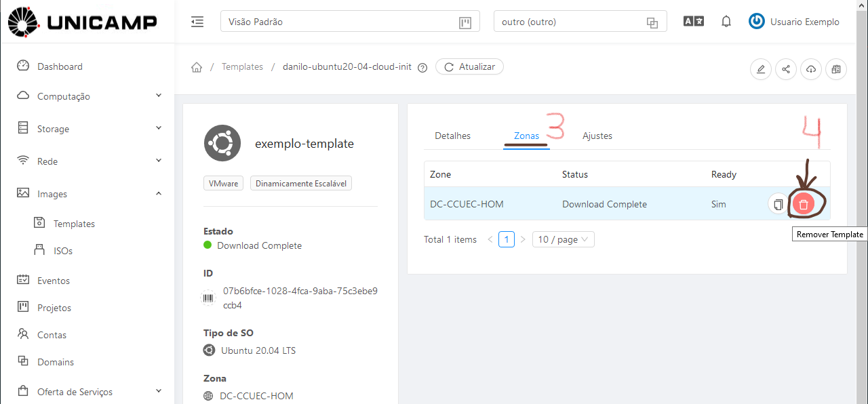Open the notifications bell icon
Image resolution: width=868 pixels, height=404 pixels.
tap(726, 22)
